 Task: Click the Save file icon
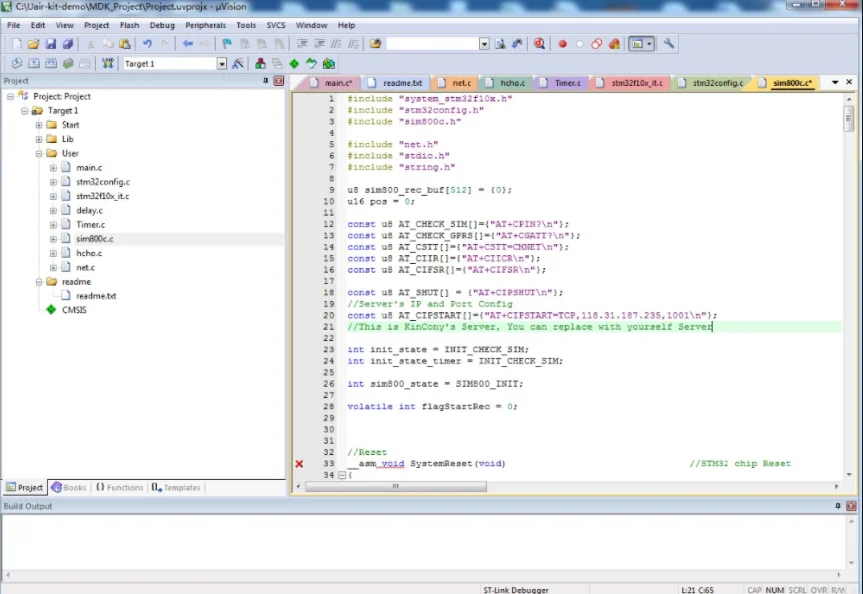[51, 44]
